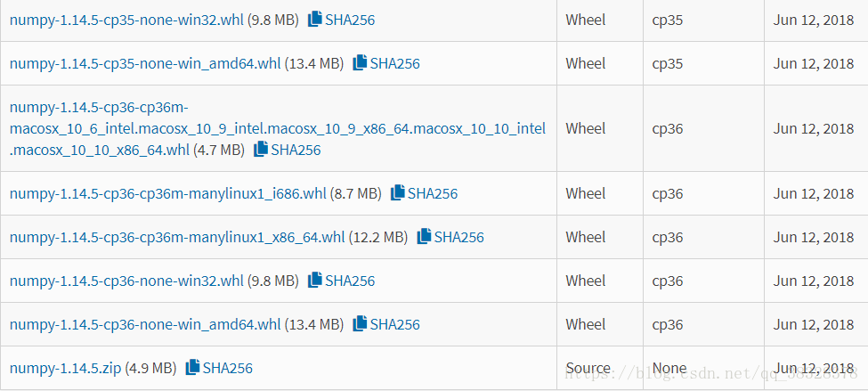Click copy icon beside numpy zip SHA256

click(x=192, y=368)
